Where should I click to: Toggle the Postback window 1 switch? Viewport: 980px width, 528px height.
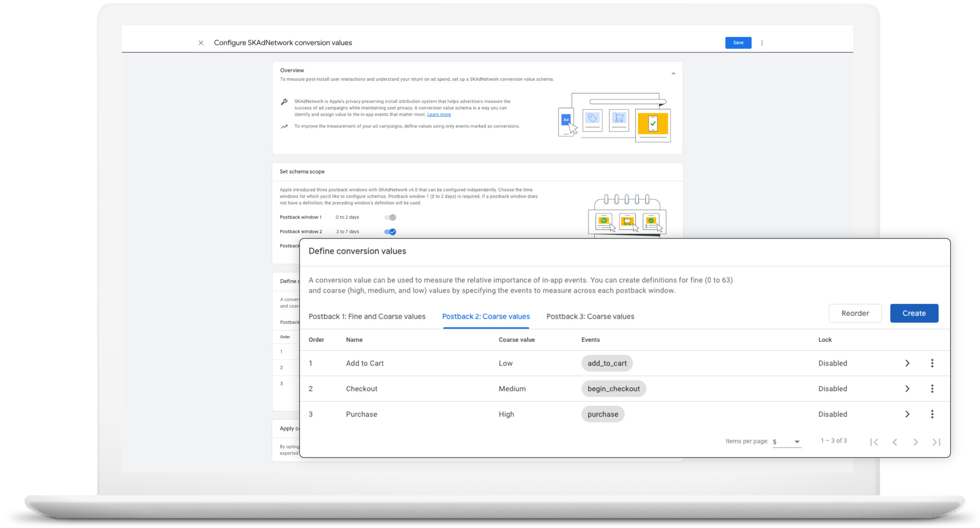coord(390,217)
